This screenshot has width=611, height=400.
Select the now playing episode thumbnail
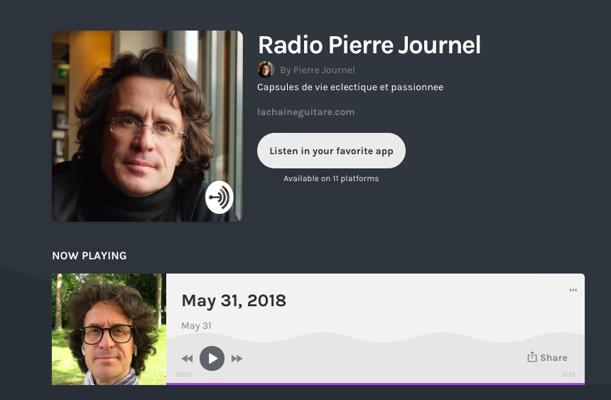109,329
